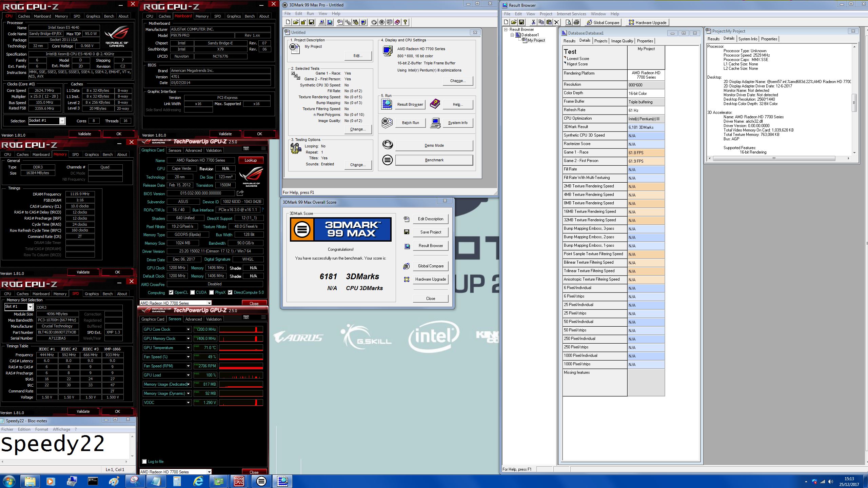Open hamburger menu icon in upper GPU-Z window
This screenshot has width=868, height=488.
tap(263, 148)
